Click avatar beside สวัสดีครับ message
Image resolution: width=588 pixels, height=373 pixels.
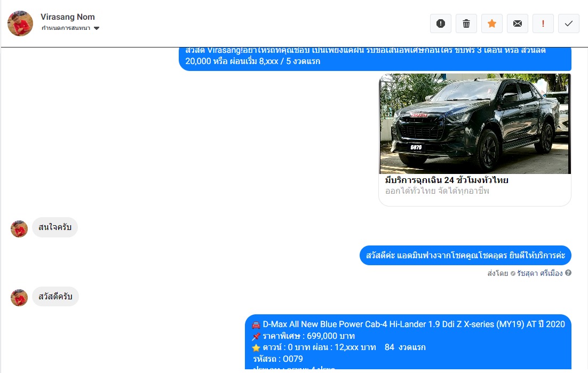point(19,298)
